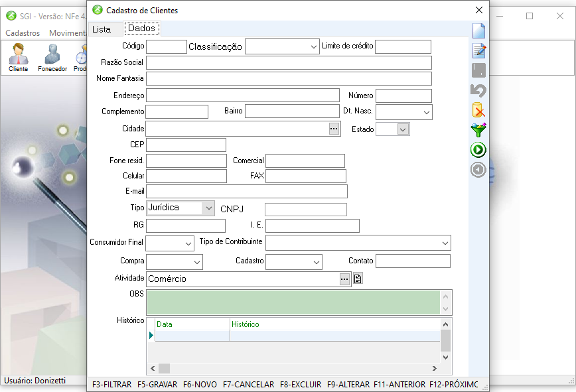
Task: Click F7-CANCELAR in the status bar
Action: [x=248, y=384]
